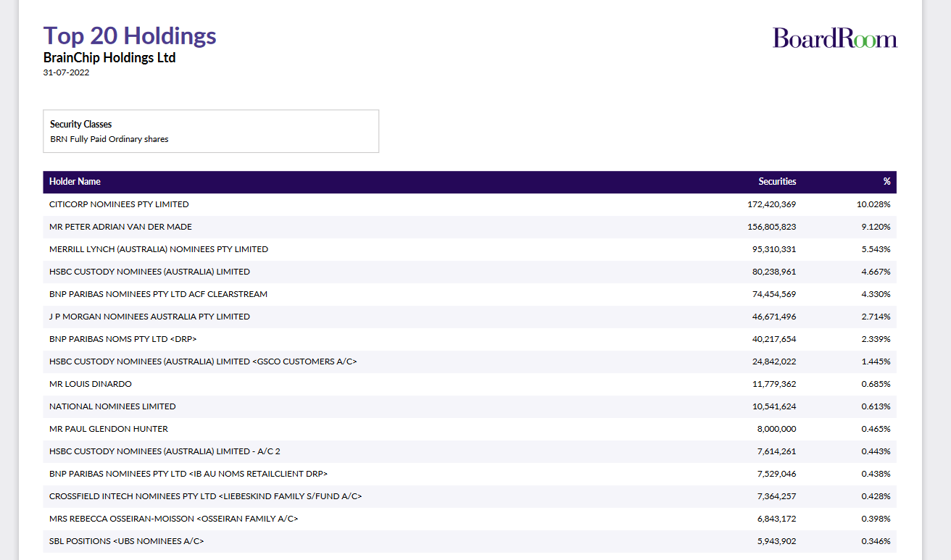This screenshot has height=560, width=951.
Task: Click percentage 0.428%
Action: tap(876, 496)
